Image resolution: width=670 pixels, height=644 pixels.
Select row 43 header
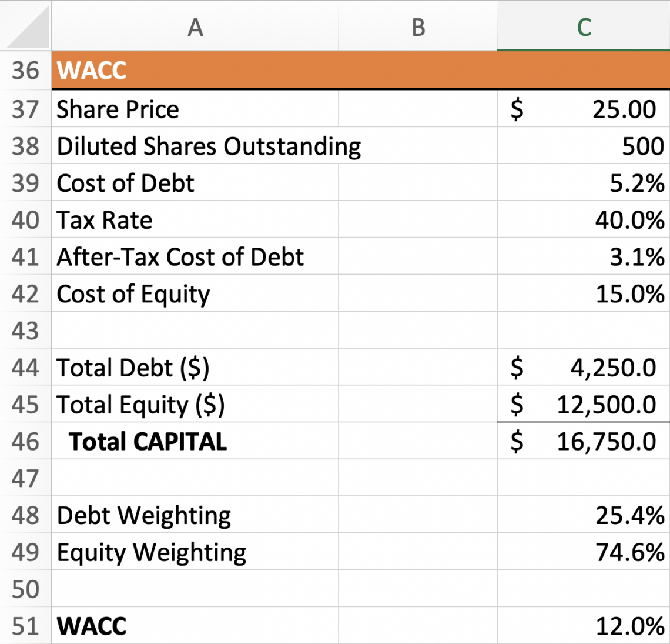[25, 331]
